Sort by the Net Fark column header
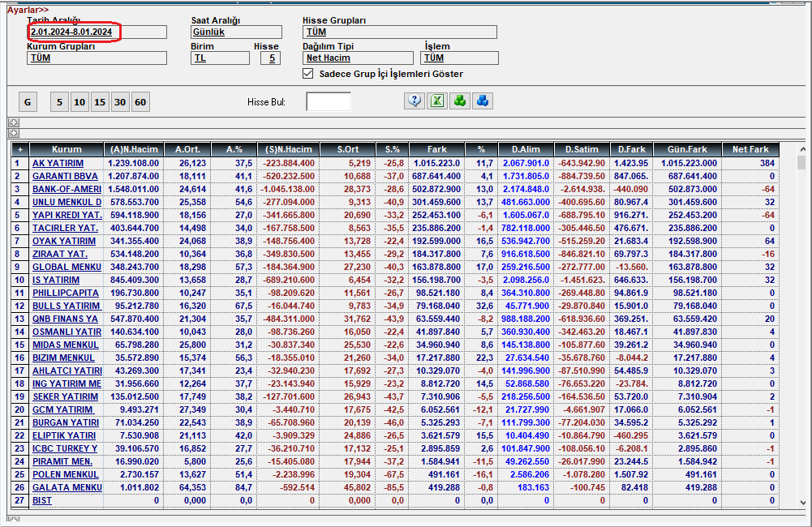812x527 pixels. point(750,149)
